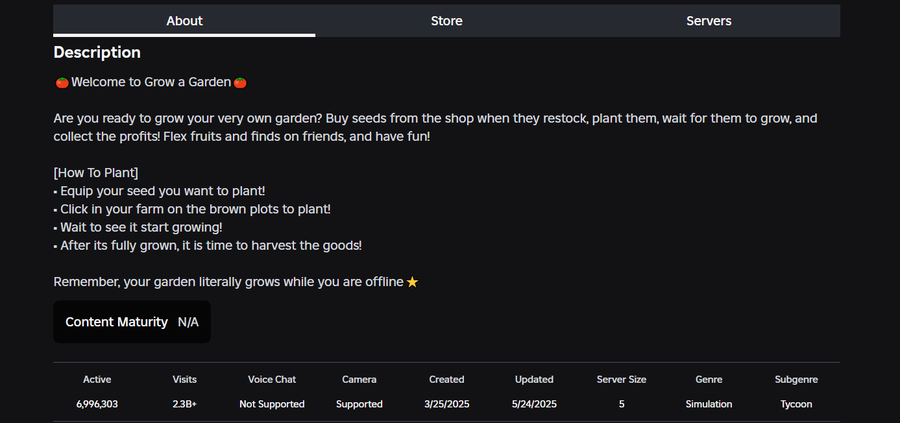Click the Subgenre column label
The width and height of the screenshot is (900, 423).
coord(796,379)
